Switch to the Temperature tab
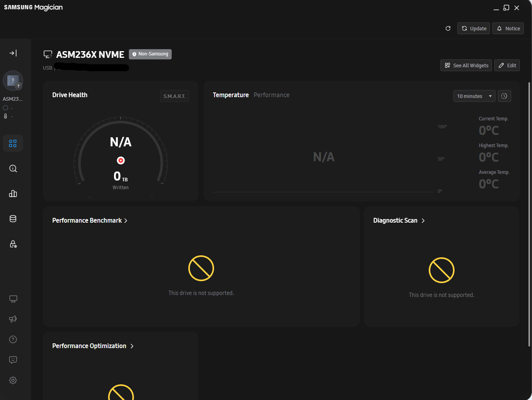 (231, 95)
